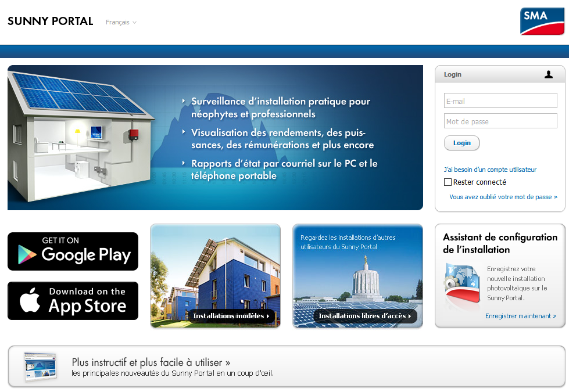This screenshot has height=392, width=569.
Task: Open the Google Play store badge
Action: [73, 251]
